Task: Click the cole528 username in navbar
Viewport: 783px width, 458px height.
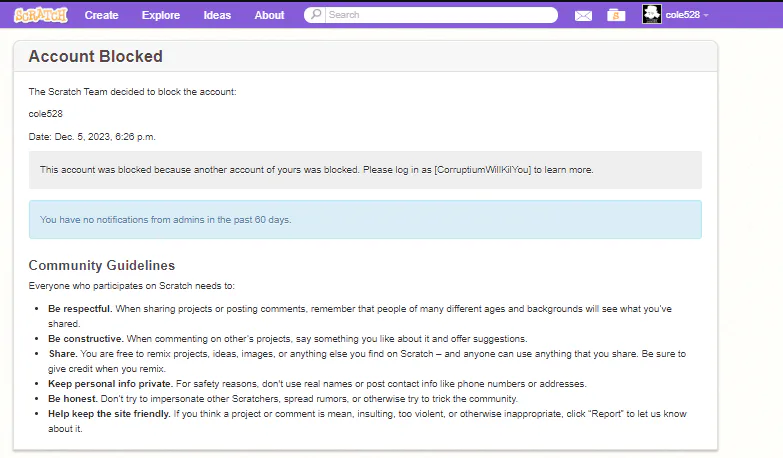Action: (682, 15)
